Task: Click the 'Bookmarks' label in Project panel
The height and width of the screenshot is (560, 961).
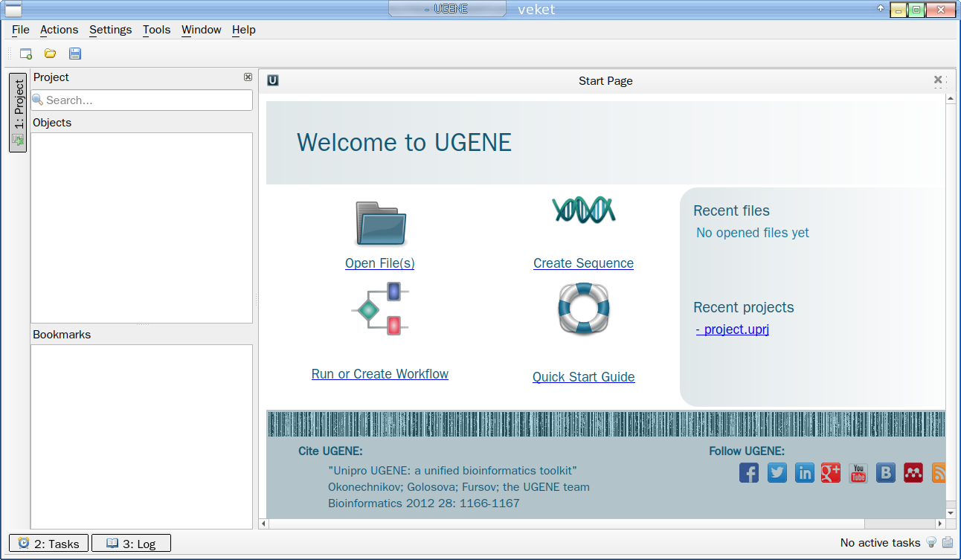Action: coord(62,335)
